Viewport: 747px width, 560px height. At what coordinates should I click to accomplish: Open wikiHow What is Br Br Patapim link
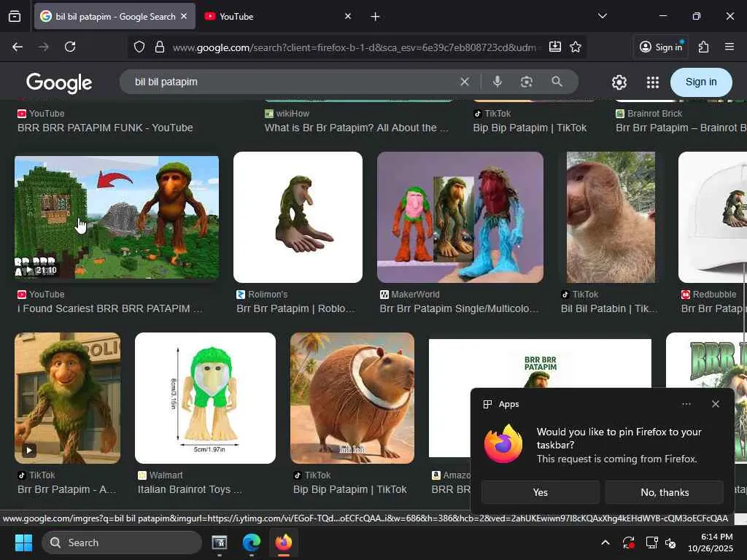pyautogui.click(x=356, y=128)
